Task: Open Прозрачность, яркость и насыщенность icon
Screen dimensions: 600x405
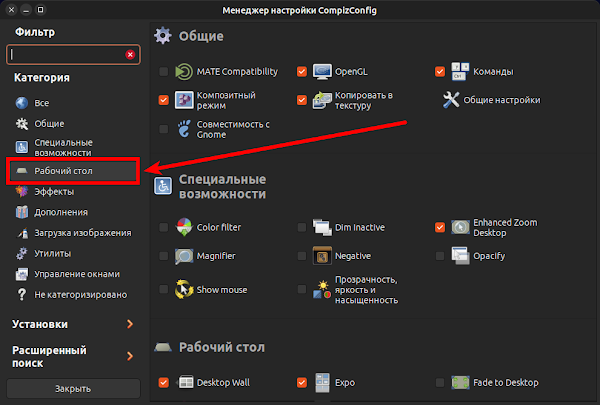Action: pos(322,290)
